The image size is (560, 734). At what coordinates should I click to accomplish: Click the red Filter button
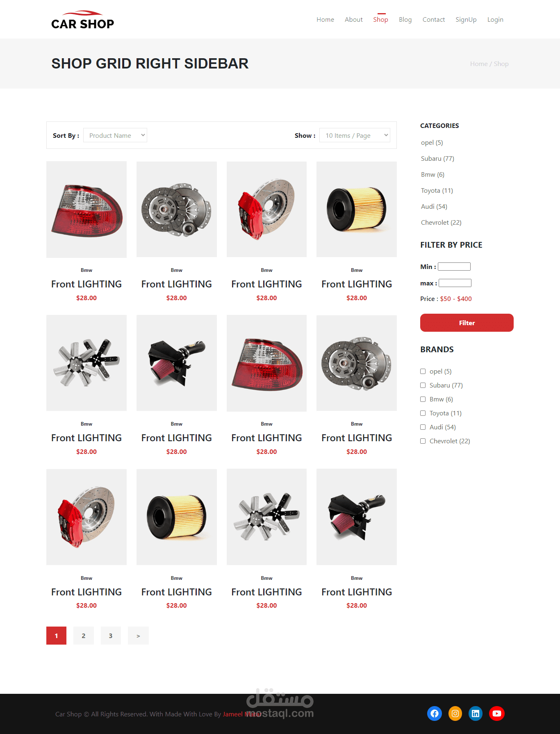point(467,323)
